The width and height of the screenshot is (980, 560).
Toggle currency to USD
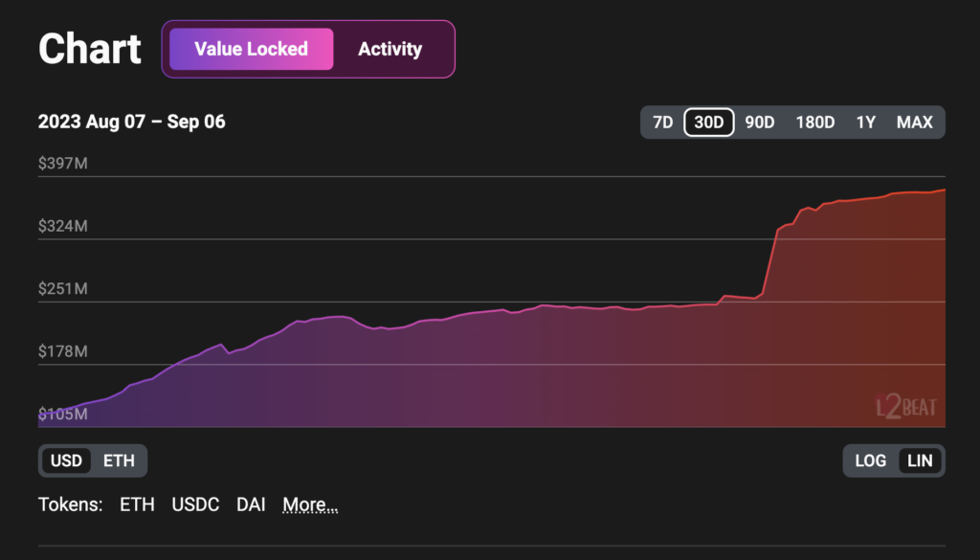click(x=66, y=460)
